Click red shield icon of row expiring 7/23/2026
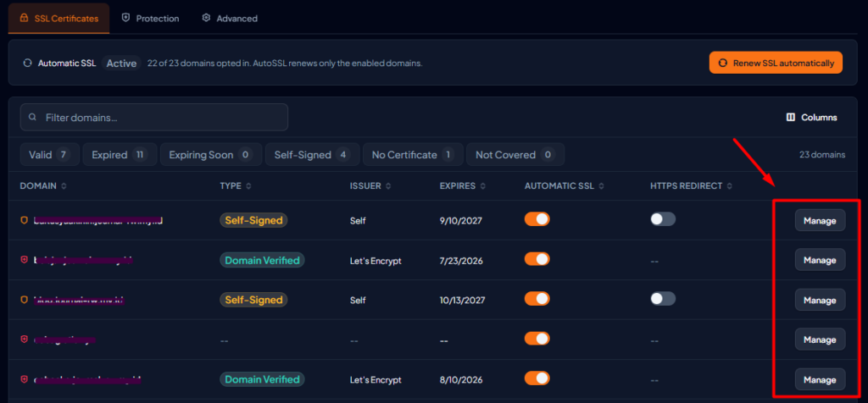868x403 pixels. coord(24,259)
